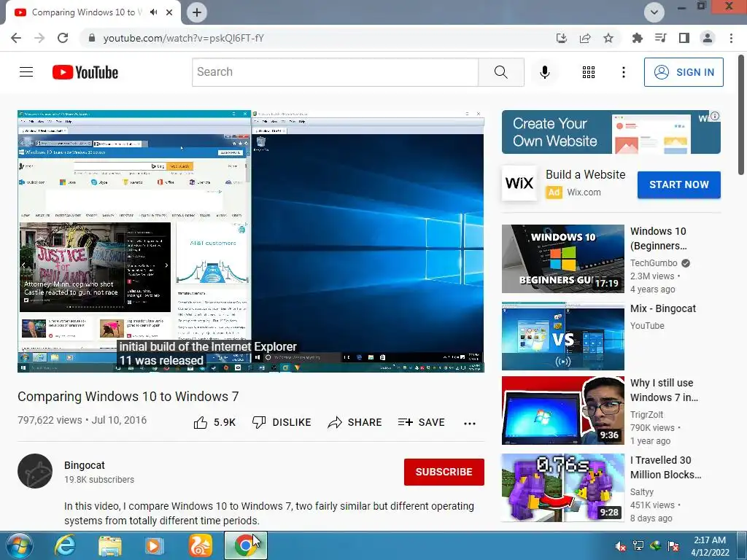The height and width of the screenshot is (560, 747).
Task: Open Mix - Bingocat playlist thumbnail
Action: (x=563, y=336)
